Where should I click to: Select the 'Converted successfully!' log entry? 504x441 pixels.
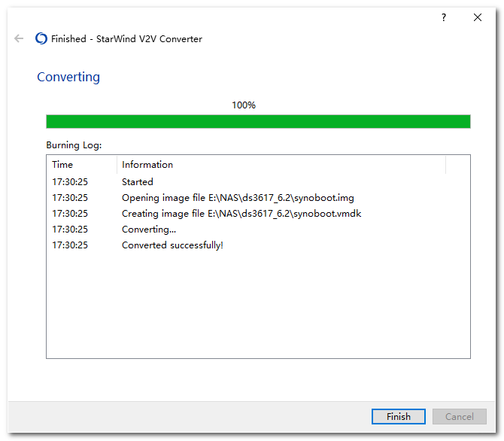point(258,245)
